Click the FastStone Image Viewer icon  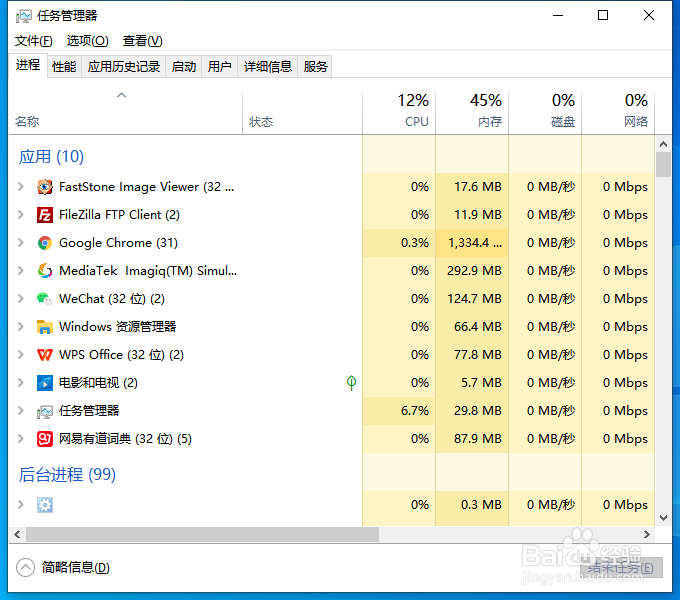click(x=45, y=187)
